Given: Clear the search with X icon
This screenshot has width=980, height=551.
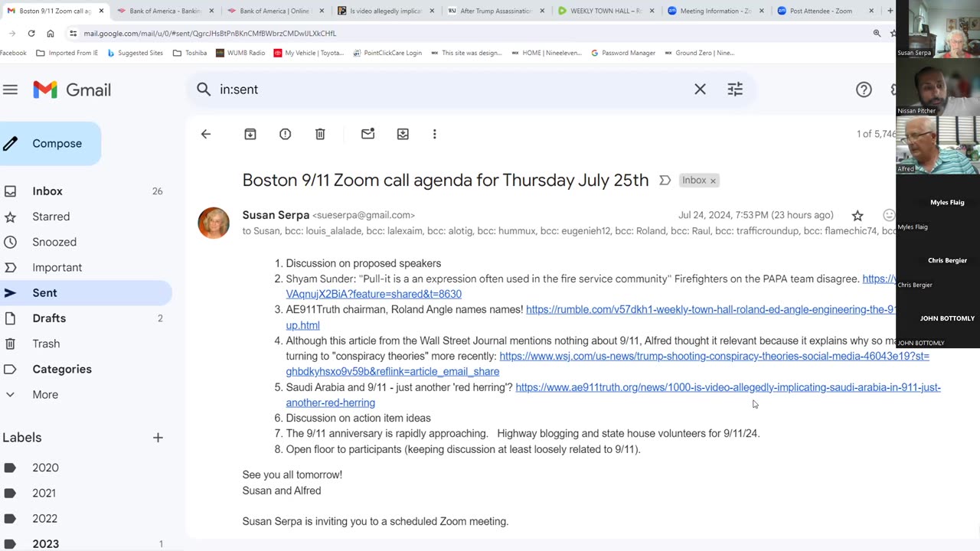Looking at the screenshot, I should [x=700, y=90].
